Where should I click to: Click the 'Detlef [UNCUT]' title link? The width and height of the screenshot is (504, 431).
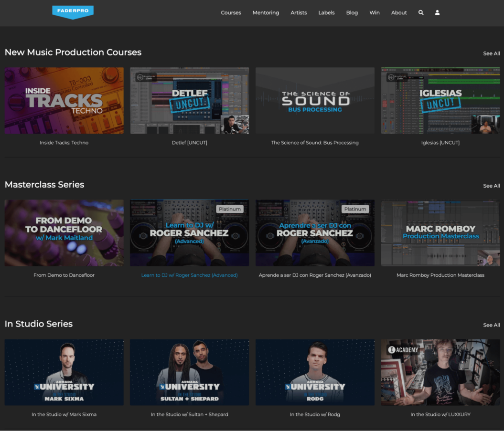(x=189, y=143)
